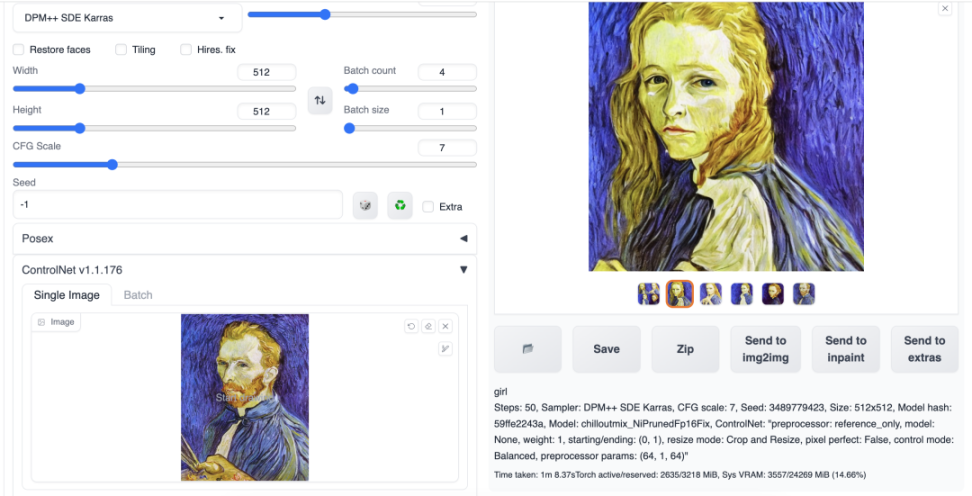Open the DPM++ SDE Karras sampler dropdown

125,18
